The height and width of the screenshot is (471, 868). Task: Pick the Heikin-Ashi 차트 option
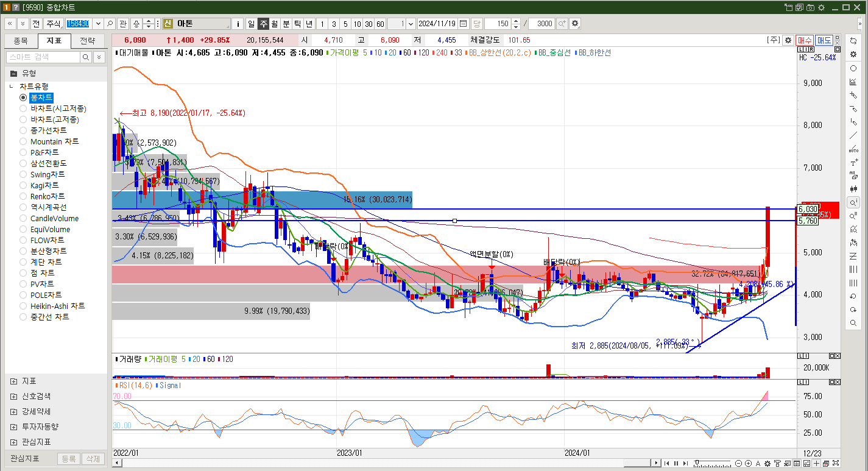pyautogui.click(x=23, y=306)
